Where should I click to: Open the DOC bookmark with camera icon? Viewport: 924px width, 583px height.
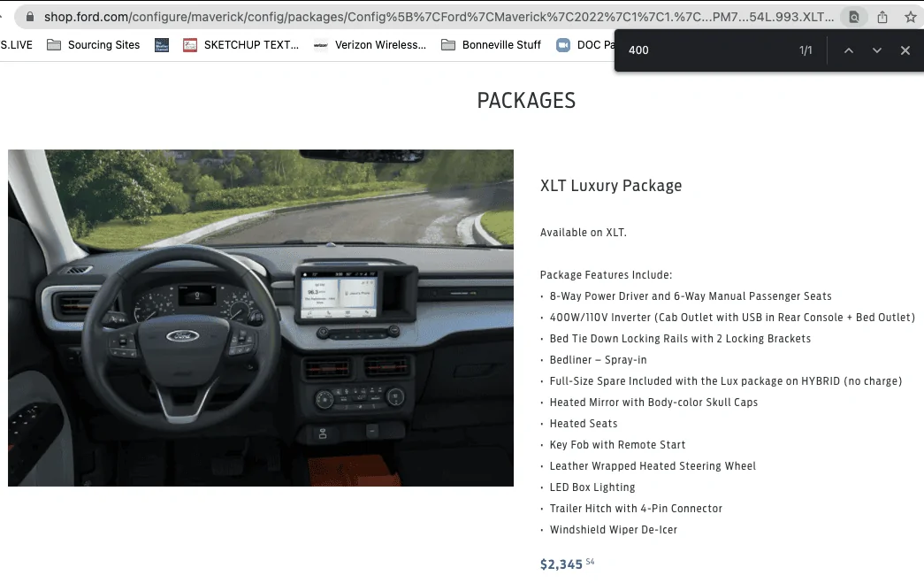585,45
